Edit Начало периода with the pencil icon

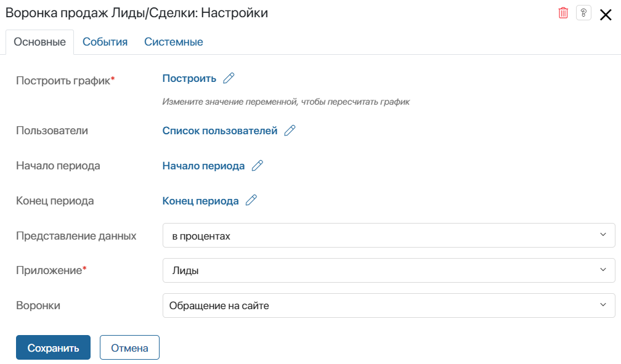(258, 166)
